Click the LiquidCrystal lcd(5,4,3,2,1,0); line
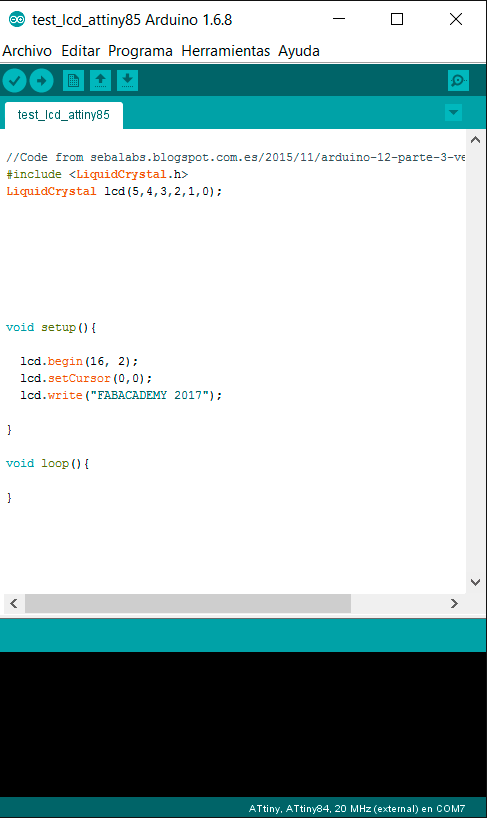The width and height of the screenshot is (487, 818). (x=114, y=191)
